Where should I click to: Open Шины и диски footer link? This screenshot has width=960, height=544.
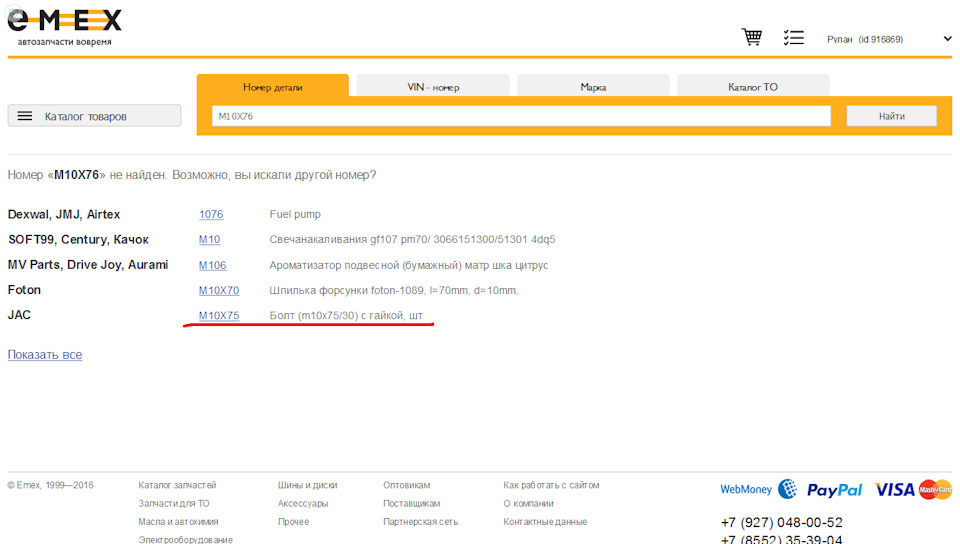tap(307, 485)
